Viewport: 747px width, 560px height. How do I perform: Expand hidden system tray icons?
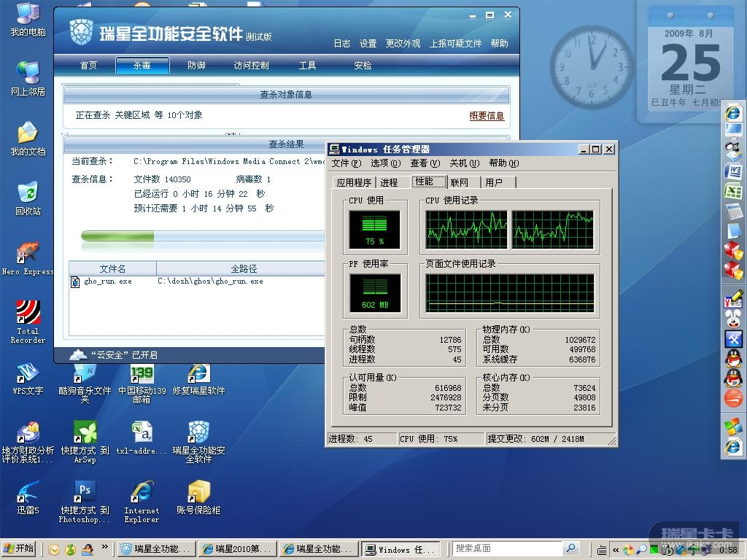[x=616, y=550]
